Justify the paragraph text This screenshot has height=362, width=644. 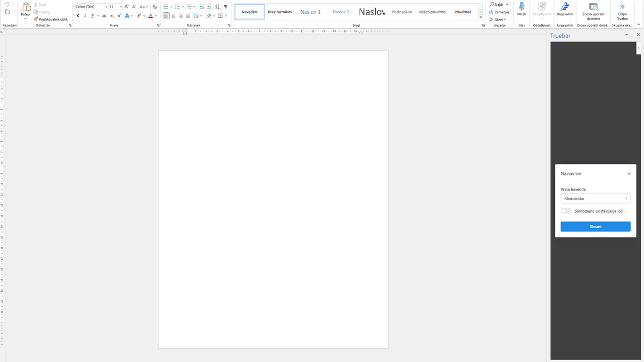tap(188, 16)
